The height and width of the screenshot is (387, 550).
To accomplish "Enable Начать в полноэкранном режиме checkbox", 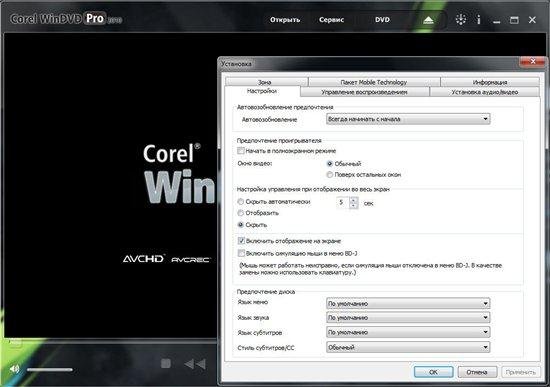I will pos(241,151).
